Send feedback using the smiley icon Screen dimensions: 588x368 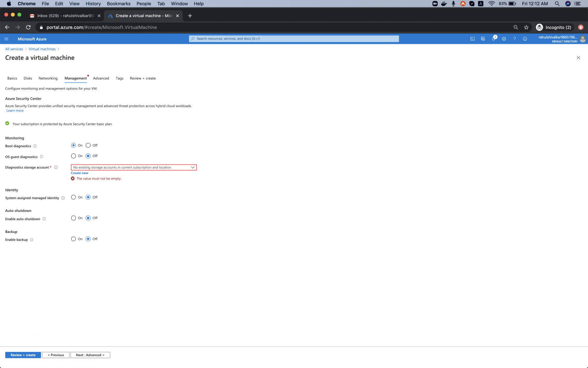(x=525, y=39)
